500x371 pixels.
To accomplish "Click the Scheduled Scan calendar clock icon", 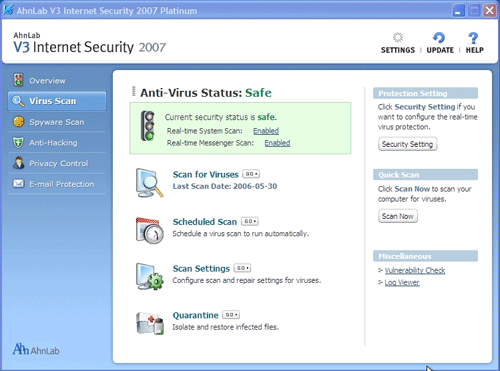I will click(150, 230).
